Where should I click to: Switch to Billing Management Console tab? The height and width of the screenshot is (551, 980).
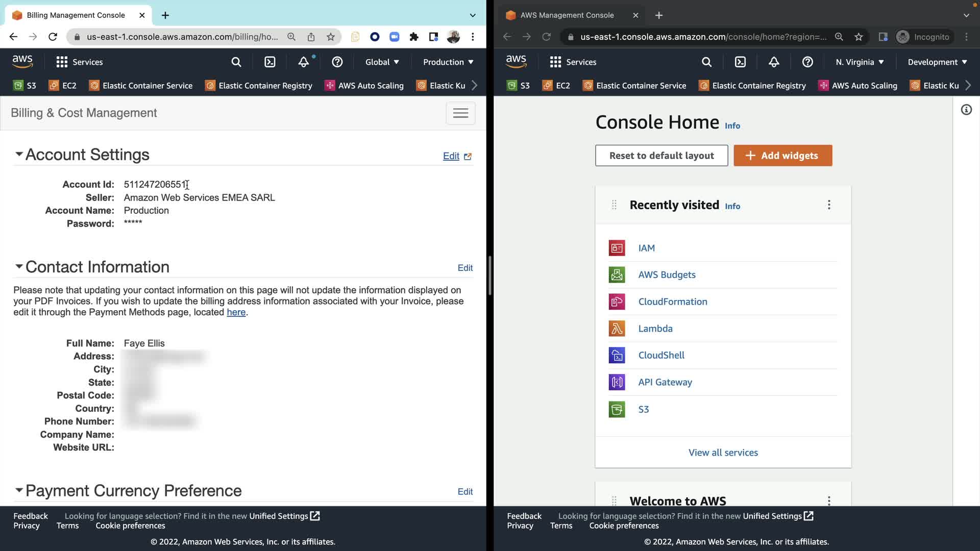(x=77, y=15)
